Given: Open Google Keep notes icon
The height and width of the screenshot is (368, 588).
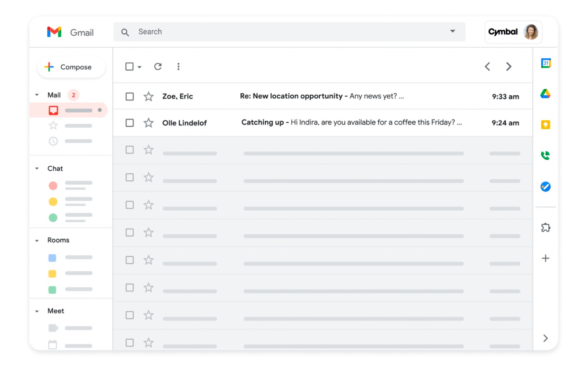Looking at the screenshot, I should pyautogui.click(x=545, y=125).
